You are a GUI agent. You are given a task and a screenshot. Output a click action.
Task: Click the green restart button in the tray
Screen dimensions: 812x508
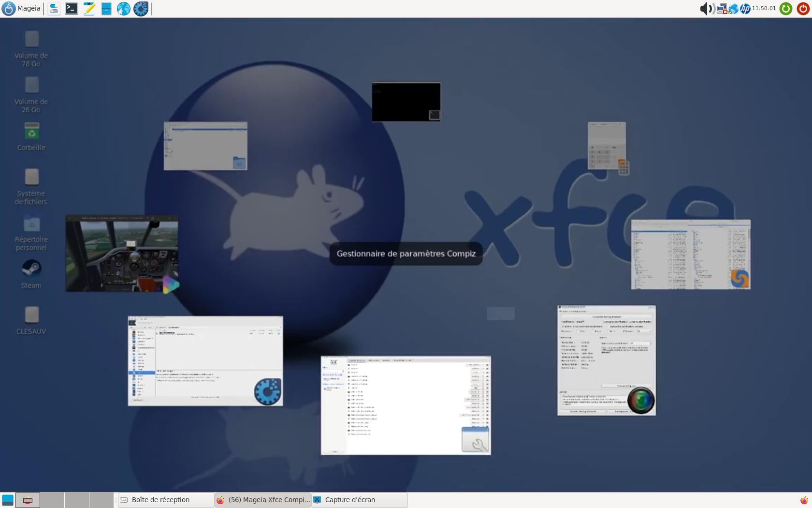[785, 8]
